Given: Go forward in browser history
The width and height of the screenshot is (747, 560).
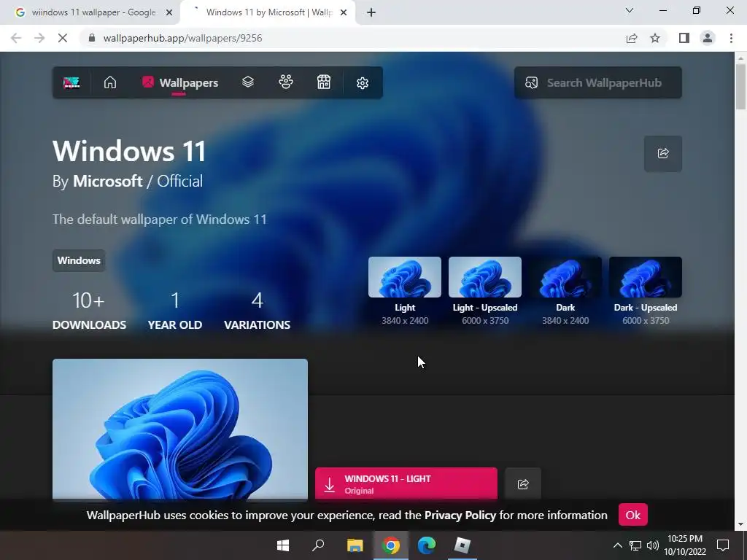Looking at the screenshot, I should 39,38.
